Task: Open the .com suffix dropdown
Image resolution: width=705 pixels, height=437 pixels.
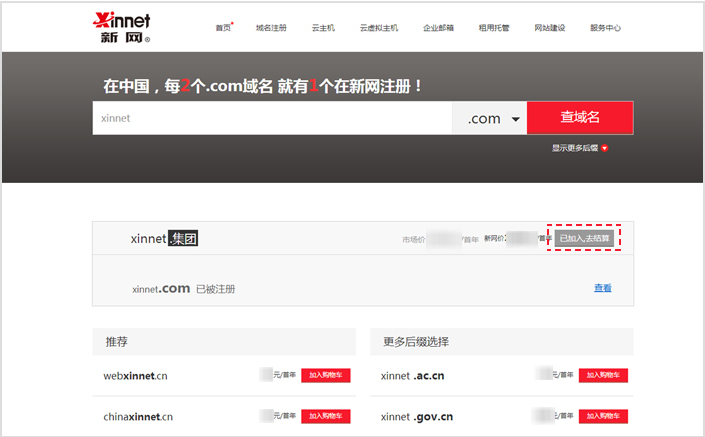Action: point(490,118)
